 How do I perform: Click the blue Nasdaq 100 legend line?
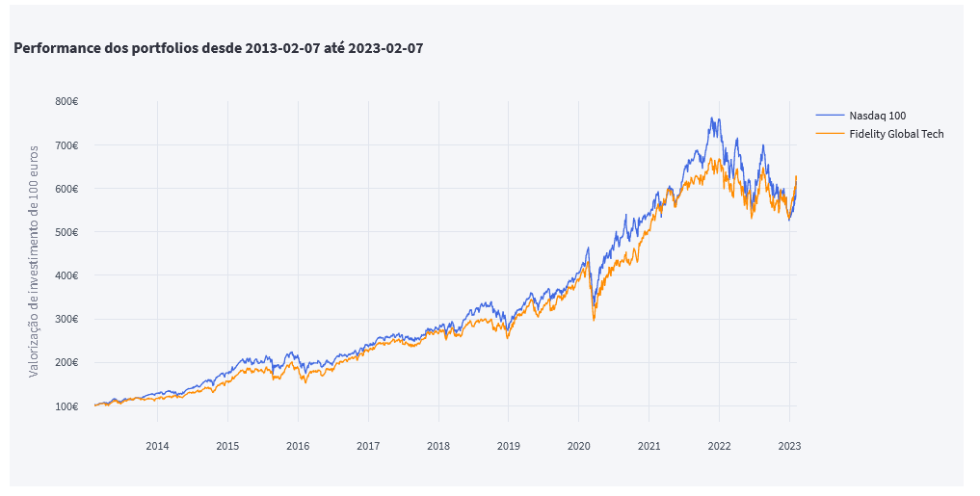[830, 116]
